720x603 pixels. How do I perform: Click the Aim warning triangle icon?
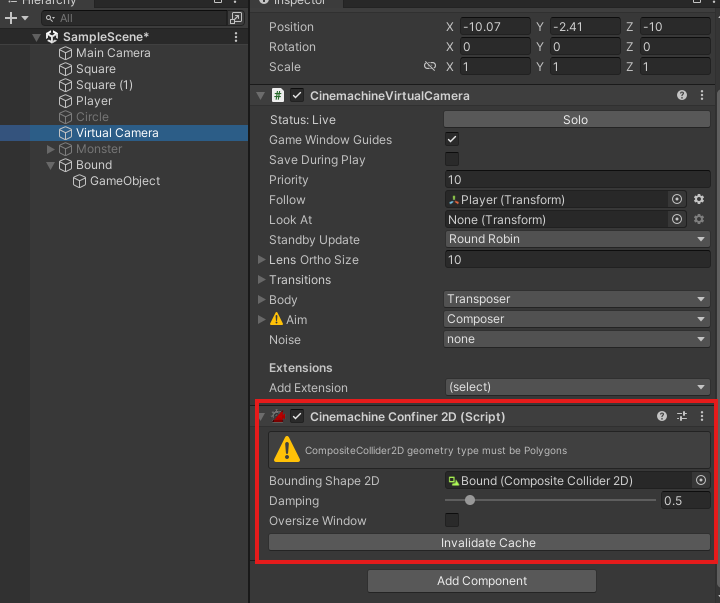point(276,319)
